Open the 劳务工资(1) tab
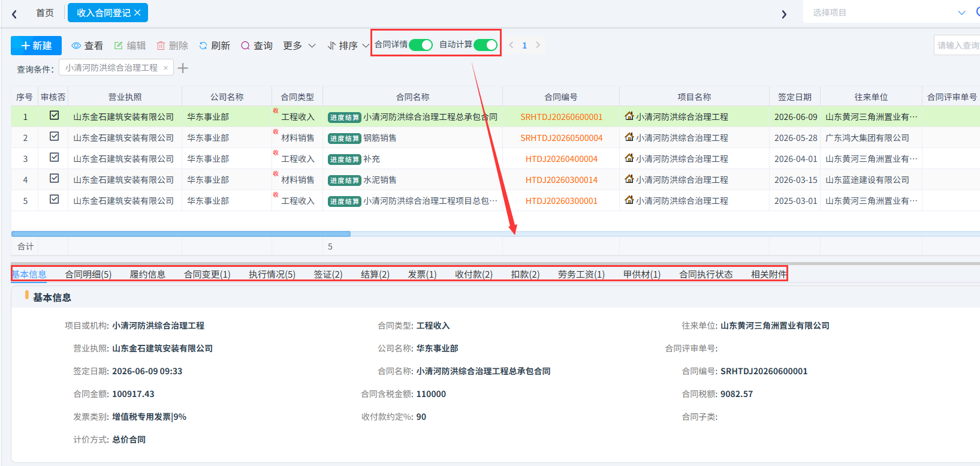The width and height of the screenshot is (980, 466). [581, 274]
